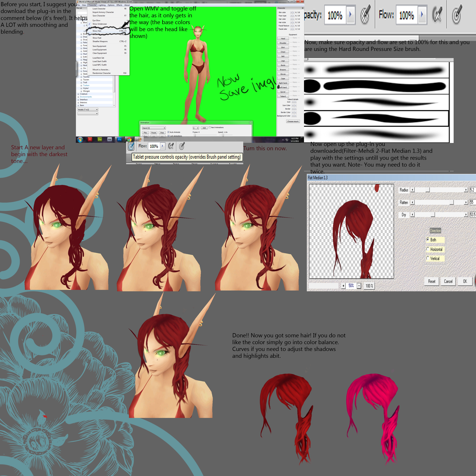Click Radius slider left arrow in Flat Median
The height and width of the screenshot is (476, 476).
pos(413,190)
